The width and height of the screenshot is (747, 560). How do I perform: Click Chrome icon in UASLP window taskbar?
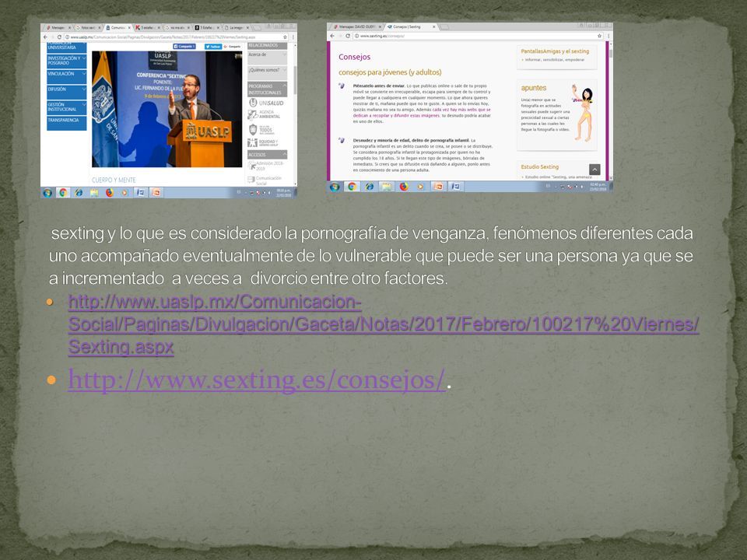click(62, 192)
